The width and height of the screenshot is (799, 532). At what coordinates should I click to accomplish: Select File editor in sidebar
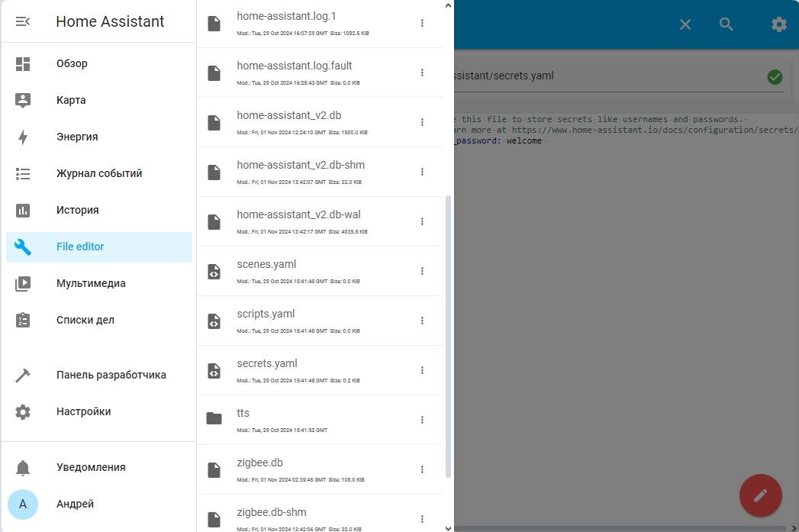click(99, 247)
